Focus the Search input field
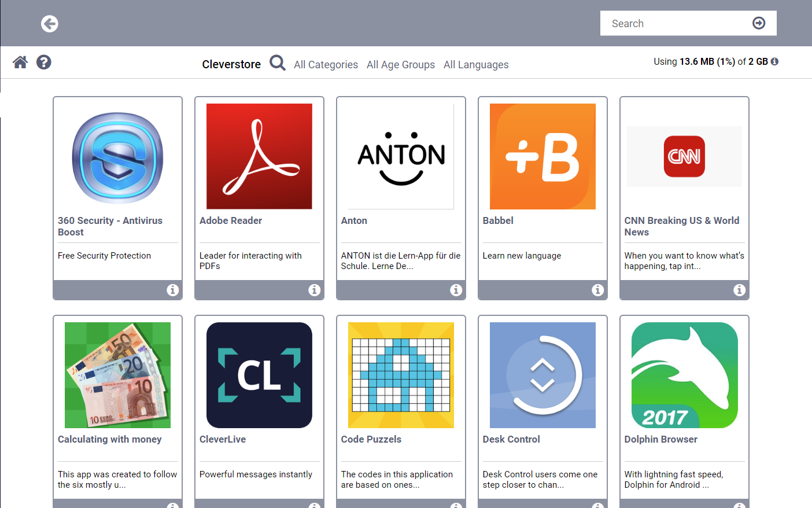 [x=677, y=23]
